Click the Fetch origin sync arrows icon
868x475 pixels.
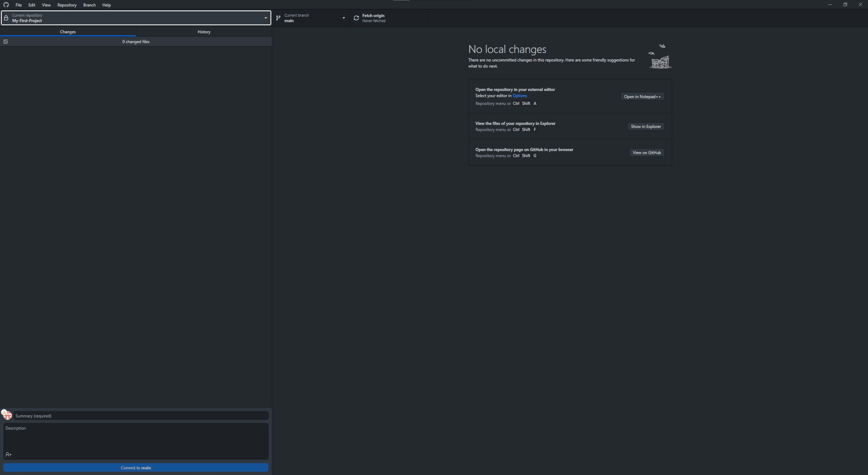click(356, 18)
